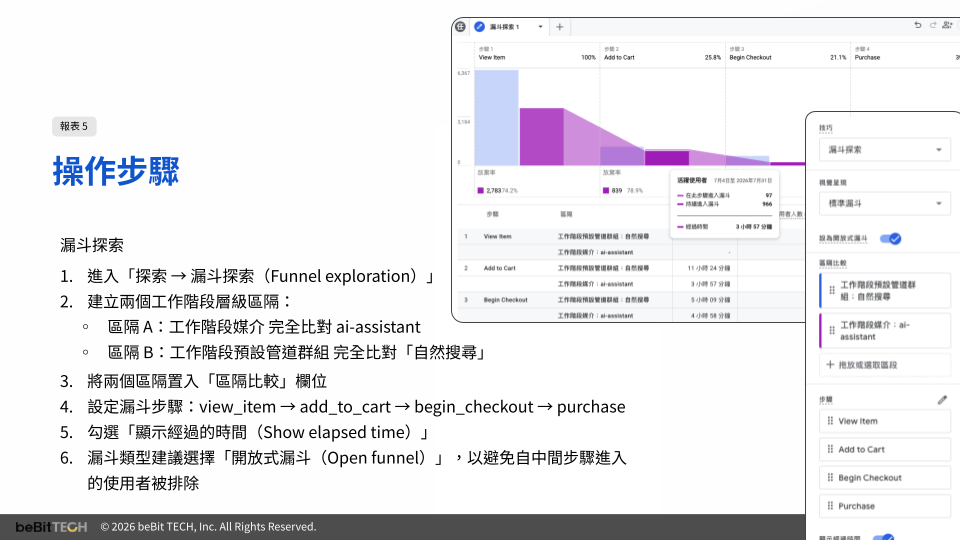Click the 步驟 2 Add to Cart chart header
The image size is (960, 540).
(x=662, y=53)
